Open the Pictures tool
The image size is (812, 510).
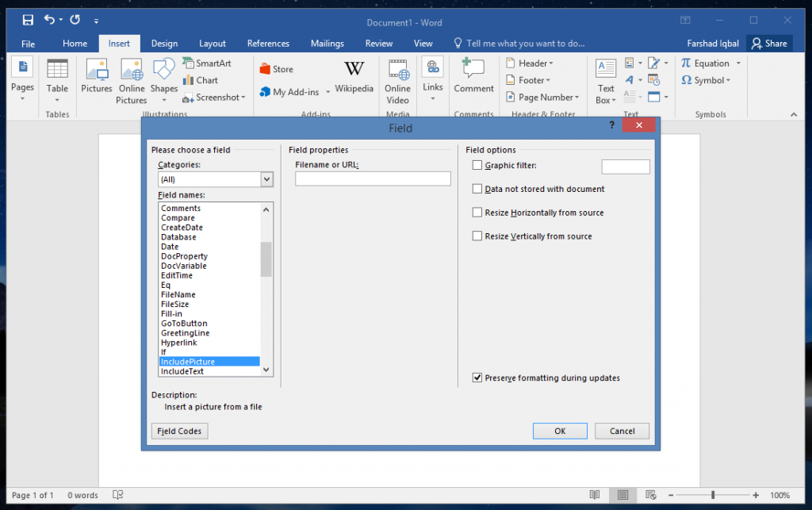(x=96, y=79)
